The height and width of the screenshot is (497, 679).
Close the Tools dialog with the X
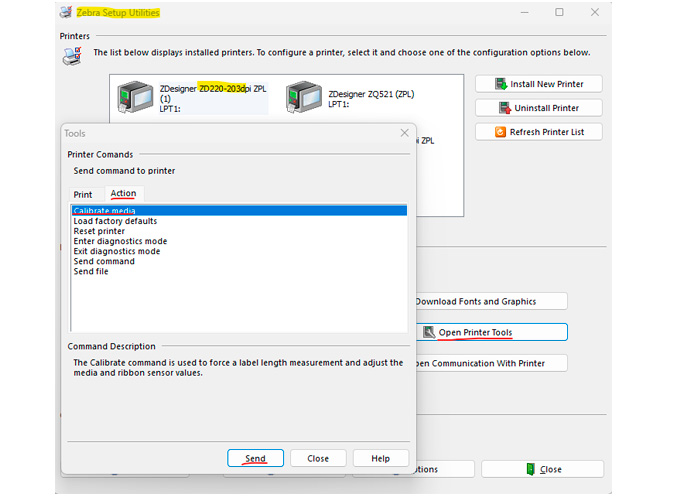[404, 133]
